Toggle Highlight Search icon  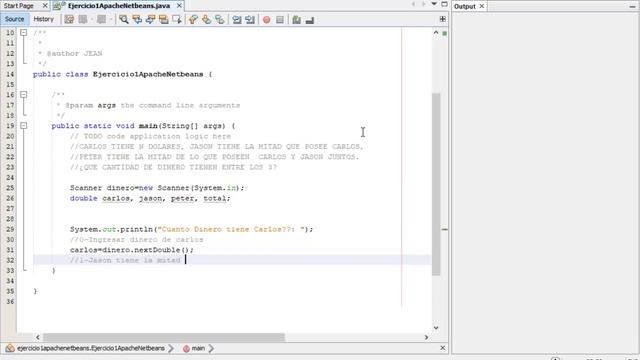click(x=164, y=19)
